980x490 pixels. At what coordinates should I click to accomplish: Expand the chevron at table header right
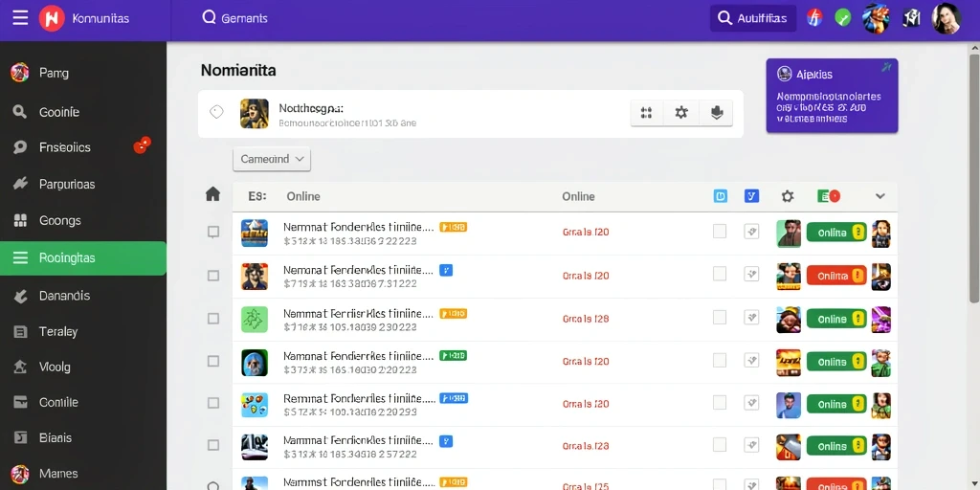pos(880,196)
